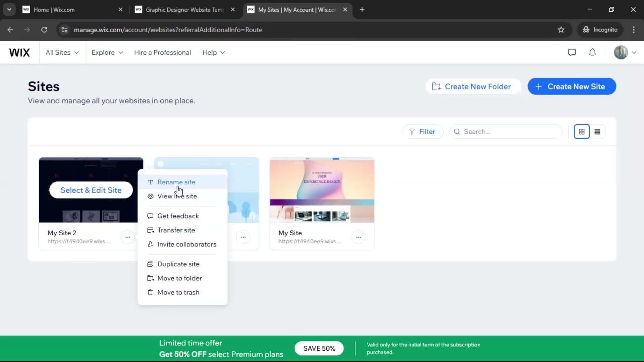This screenshot has height=362, width=644.
Task: Click the Incognito indicator
Action: [600, 30]
